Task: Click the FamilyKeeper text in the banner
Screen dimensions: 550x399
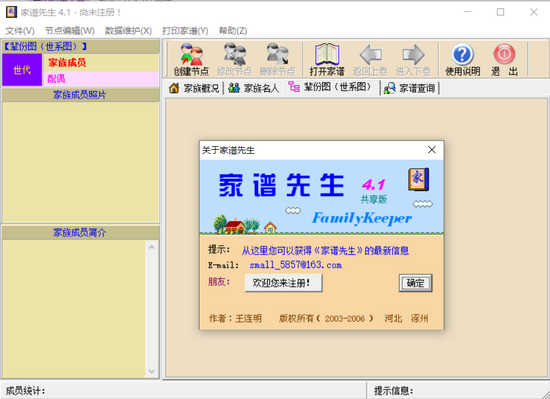Action: coord(362,218)
